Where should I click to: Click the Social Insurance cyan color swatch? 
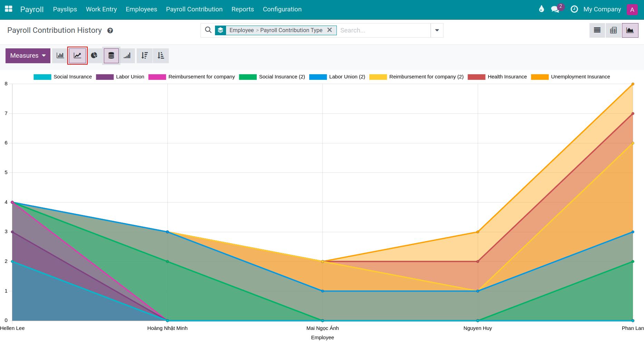[x=41, y=77]
